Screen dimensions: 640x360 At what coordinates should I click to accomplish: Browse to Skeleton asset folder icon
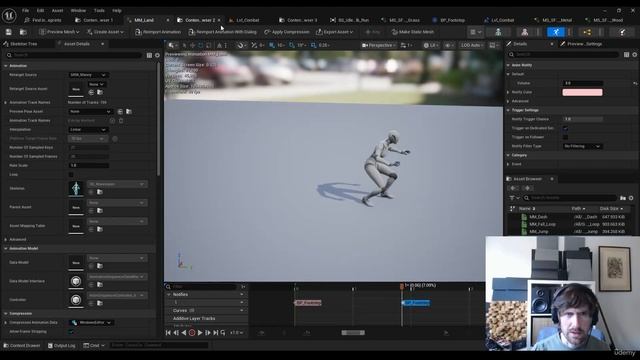click(x=100, y=192)
